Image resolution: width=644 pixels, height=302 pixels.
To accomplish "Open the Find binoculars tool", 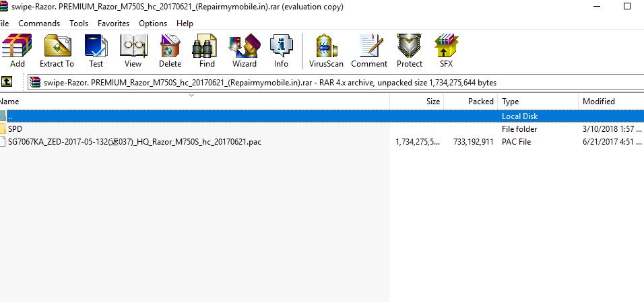I will click(207, 50).
